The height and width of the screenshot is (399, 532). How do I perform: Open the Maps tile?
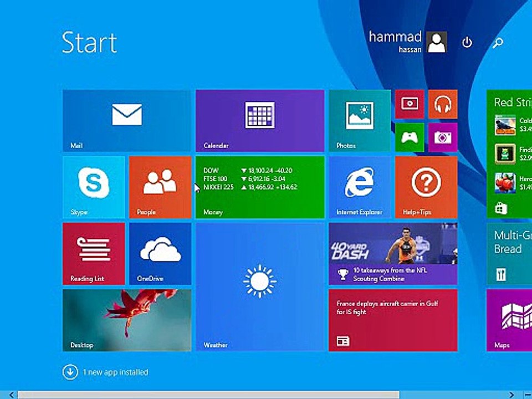click(509, 320)
